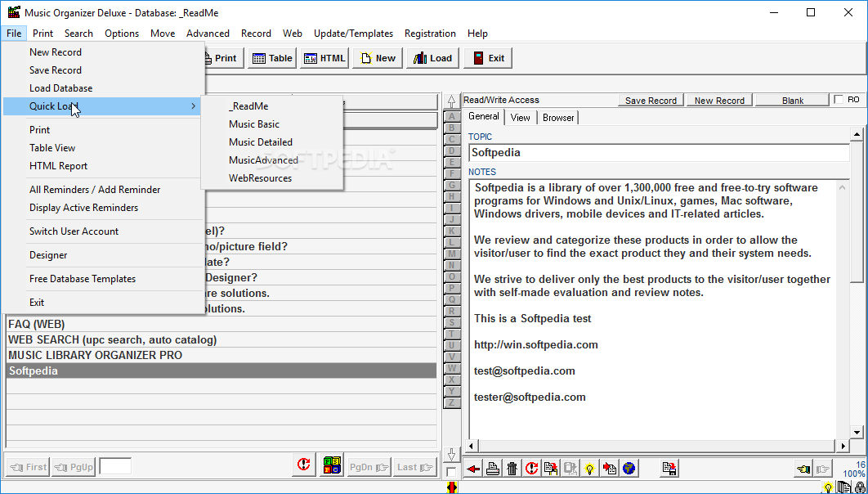Click the Exit toolbar button with door icon
Viewport: 868px width, 494px height.
point(488,58)
